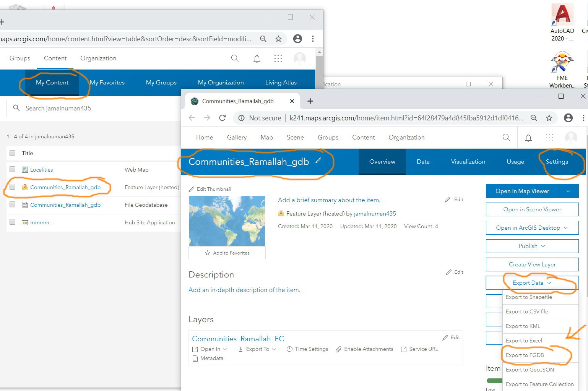Choose Export to GeoJSON
Image resolution: width=588 pixels, height=391 pixels.
click(540, 370)
